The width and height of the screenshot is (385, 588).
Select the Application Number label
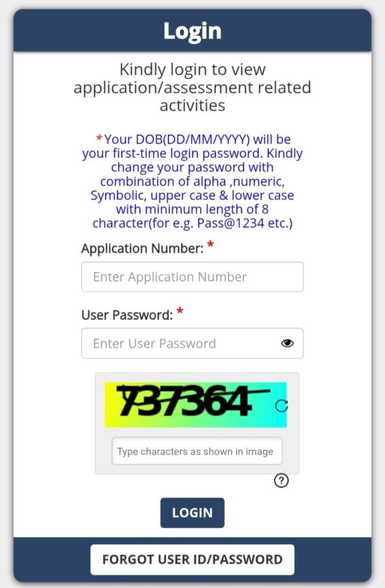click(142, 249)
